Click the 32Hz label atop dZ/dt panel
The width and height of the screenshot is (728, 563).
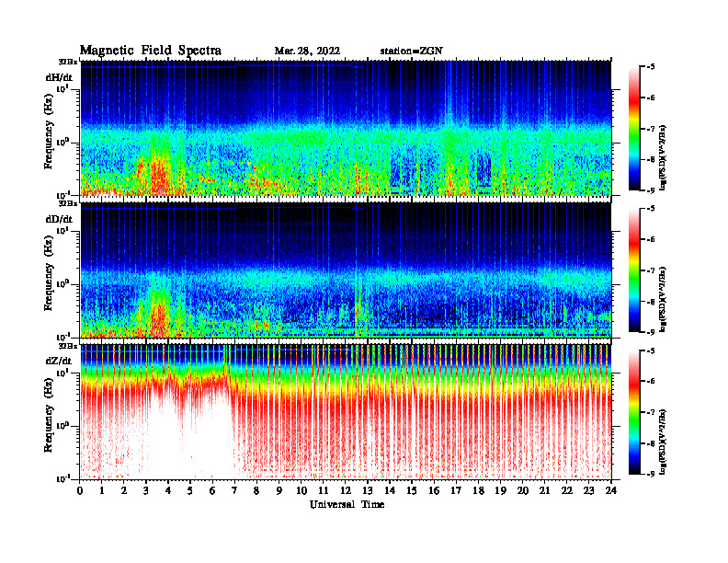(x=68, y=346)
